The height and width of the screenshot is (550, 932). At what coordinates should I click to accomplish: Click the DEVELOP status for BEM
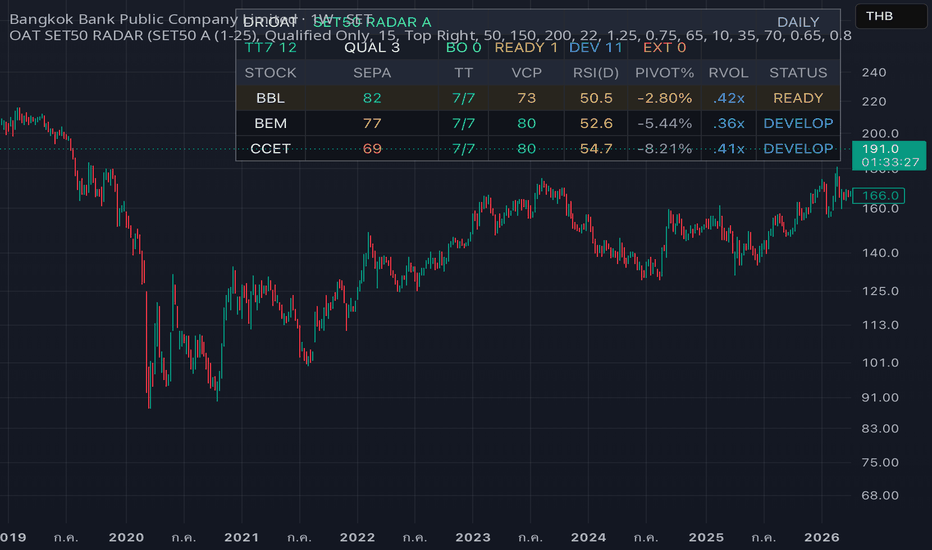click(x=798, y=124)
